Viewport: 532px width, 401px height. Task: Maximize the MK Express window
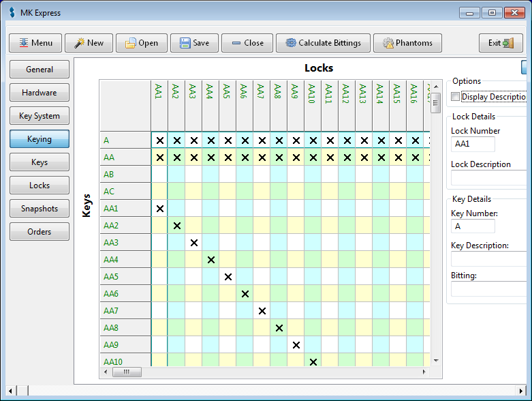[492, 13]
